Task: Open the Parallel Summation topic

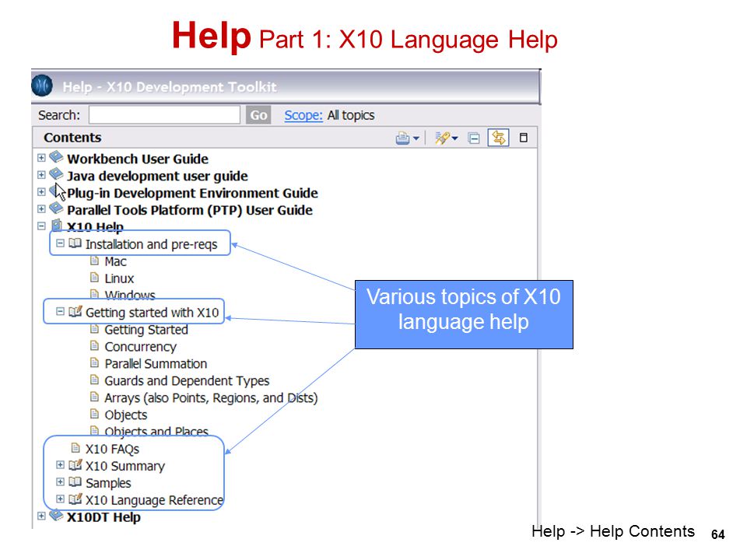Action: [x=156, y=364]
